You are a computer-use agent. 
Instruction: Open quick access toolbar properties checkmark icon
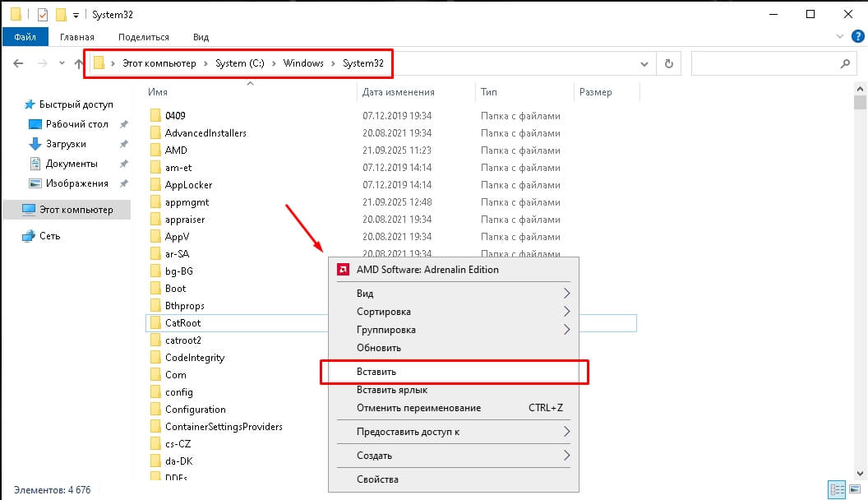point(42,15)
